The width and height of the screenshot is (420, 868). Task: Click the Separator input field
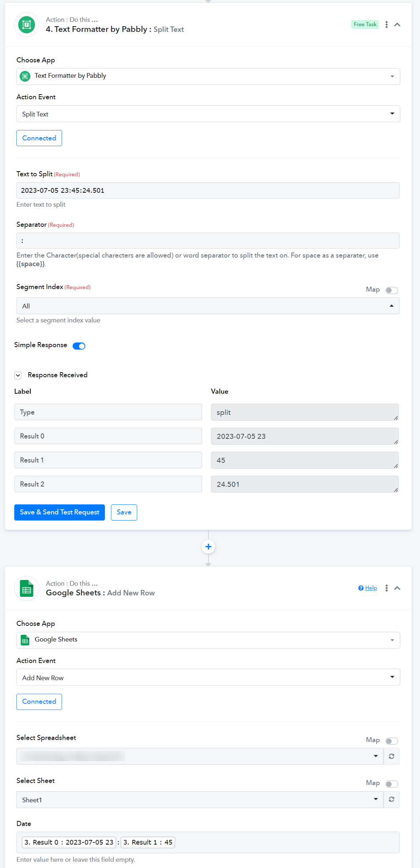click(x=208, y=241)
